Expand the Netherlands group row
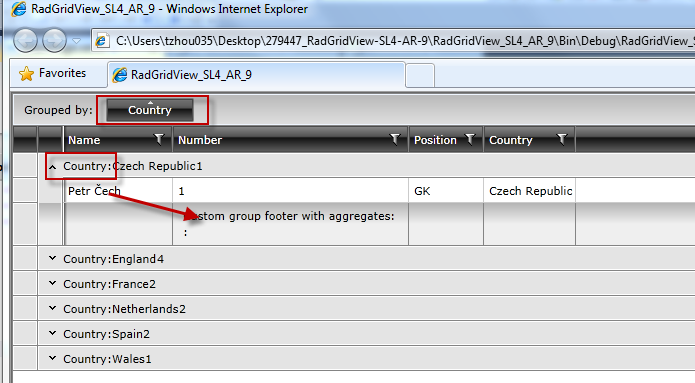695x383 pixels. click(x=52, y=308)
